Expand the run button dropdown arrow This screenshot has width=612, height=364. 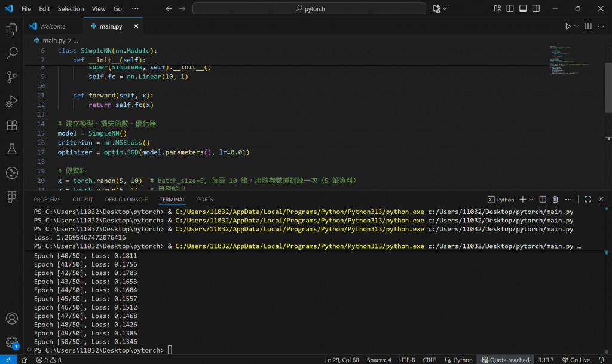(x=577, y=26)
